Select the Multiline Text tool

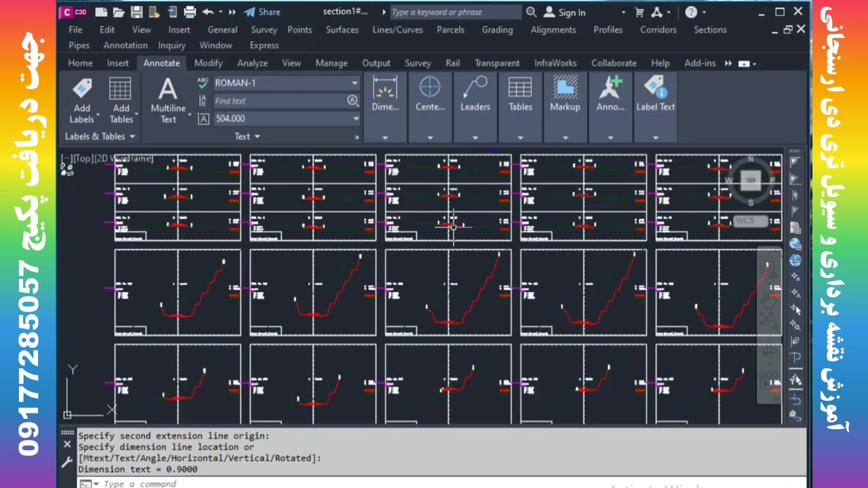click(167, 100)
